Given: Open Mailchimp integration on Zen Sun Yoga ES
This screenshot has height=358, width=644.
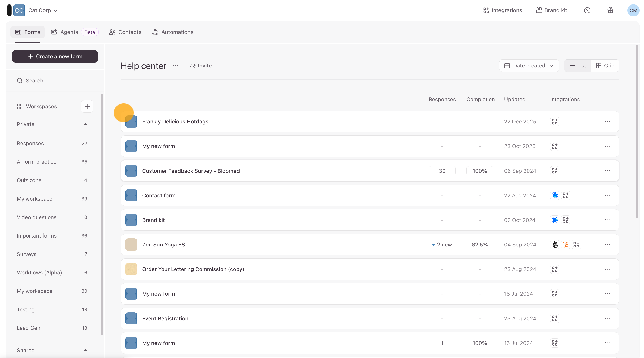Looking at the screenshot, I should pos(554,245).
